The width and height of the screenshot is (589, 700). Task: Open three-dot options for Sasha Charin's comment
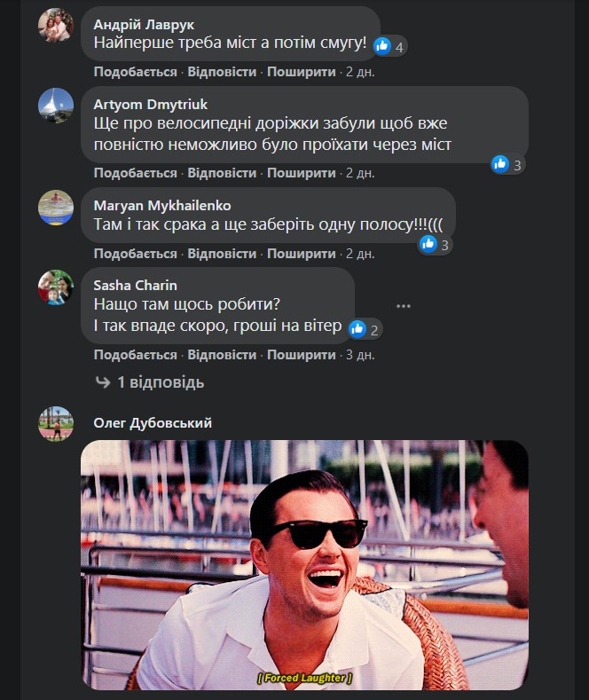(x=404, y=306)
